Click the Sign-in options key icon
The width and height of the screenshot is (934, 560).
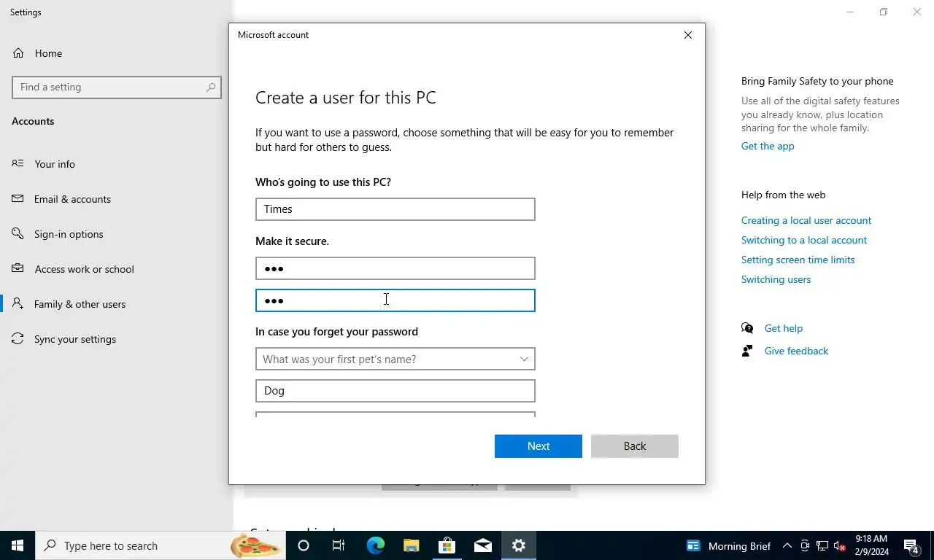(x=18, y=233)
